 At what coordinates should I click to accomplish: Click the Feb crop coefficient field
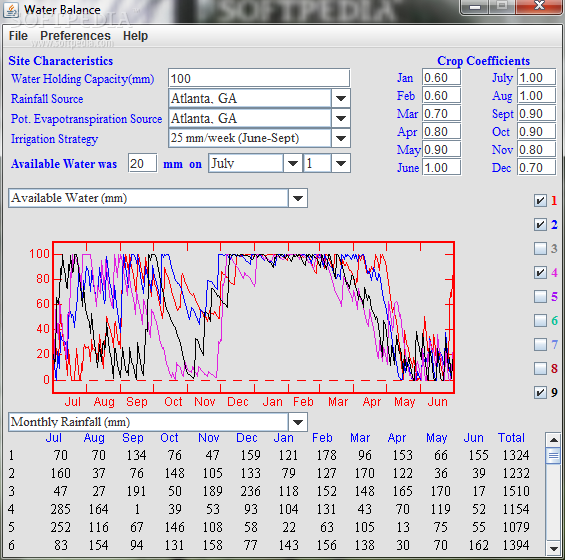click(x=441, y=95)
